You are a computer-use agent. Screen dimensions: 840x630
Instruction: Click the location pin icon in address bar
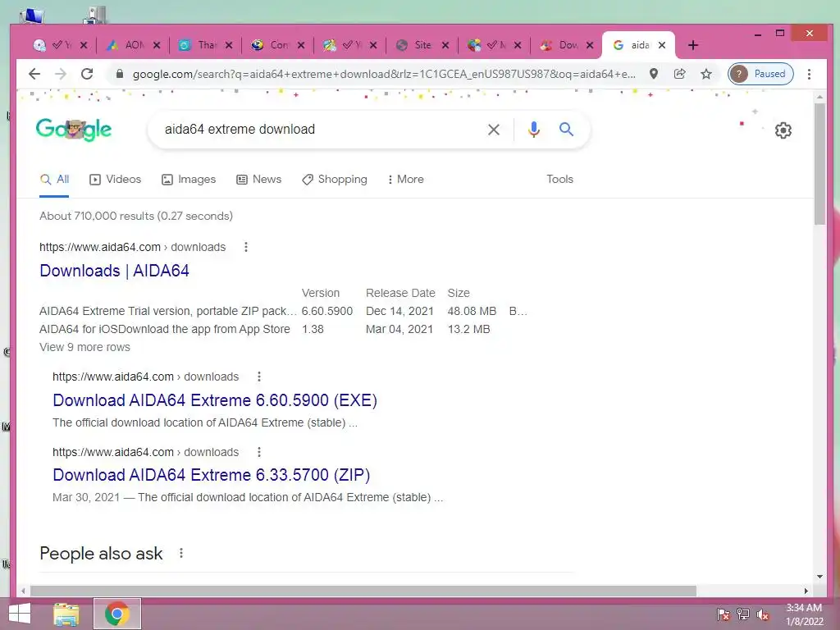pyautogui.click(x=654, y=74)
